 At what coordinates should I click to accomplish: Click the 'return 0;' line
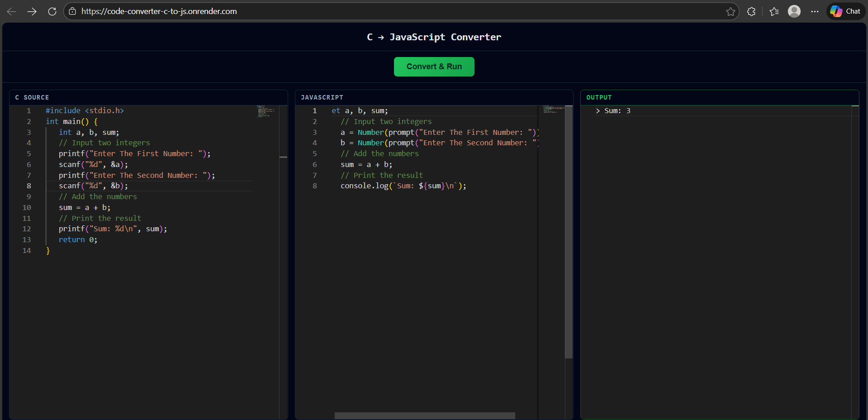[78, 239]
